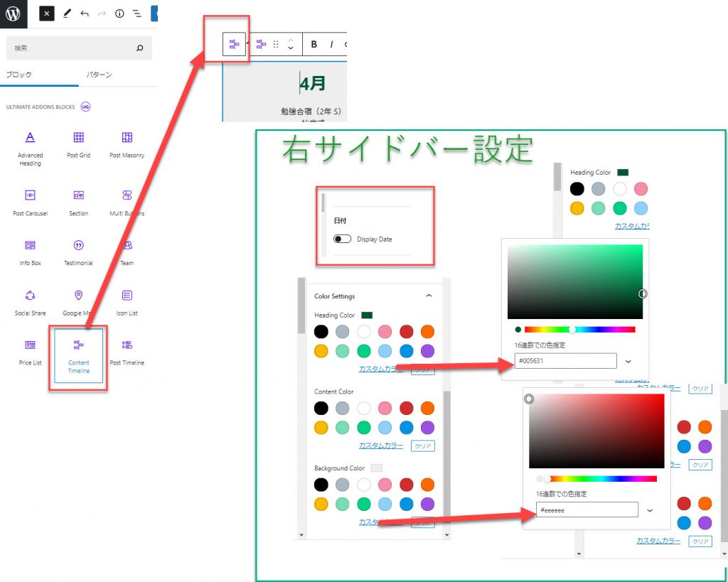Insert the Post Timeline block
Viewport: 728px width, 582px height.
click(127, 352)
